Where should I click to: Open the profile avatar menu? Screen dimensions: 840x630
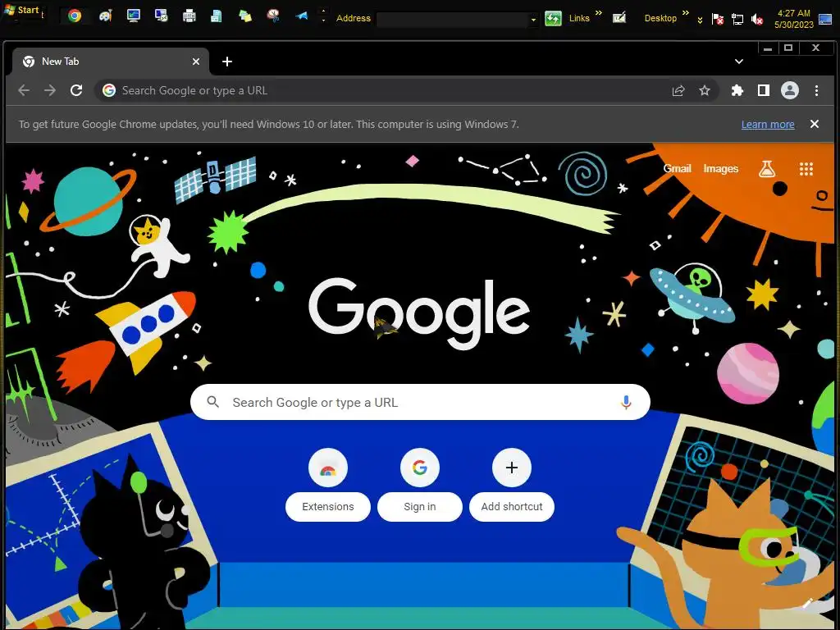pyautogui.click(x=790, y=90)
